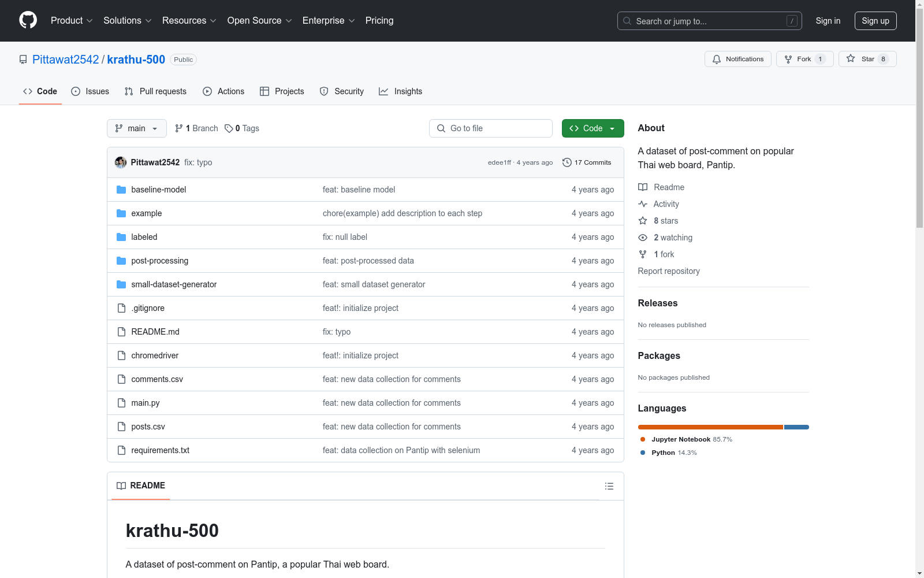Viewport: 924px width, 578px height.
Task: Click the baseline-model folder icon
Action: point(121,190)
